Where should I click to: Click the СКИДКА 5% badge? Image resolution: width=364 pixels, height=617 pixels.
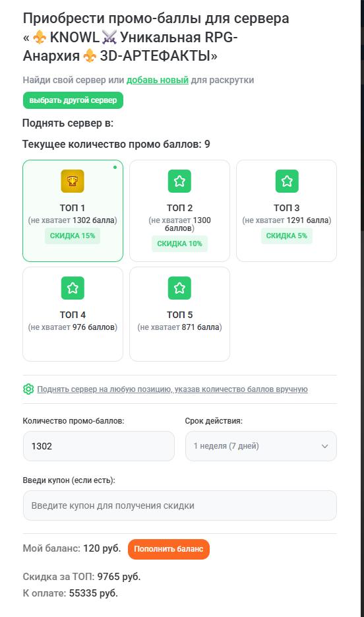pyautogui.click(x=287, y=236)
